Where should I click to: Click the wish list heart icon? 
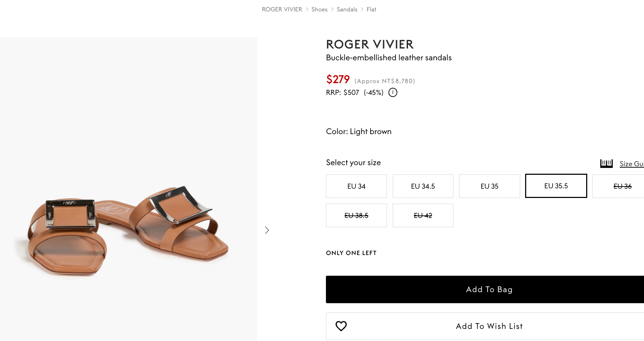click(x=341, y=326)
